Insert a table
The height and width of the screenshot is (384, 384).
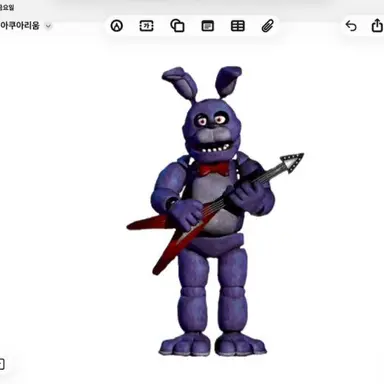pos(238,26)
